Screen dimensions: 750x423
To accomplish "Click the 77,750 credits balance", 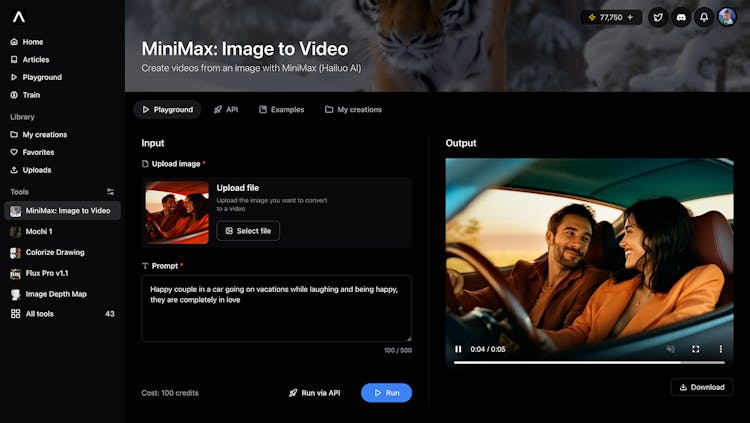I will click(x=611, y=17).
